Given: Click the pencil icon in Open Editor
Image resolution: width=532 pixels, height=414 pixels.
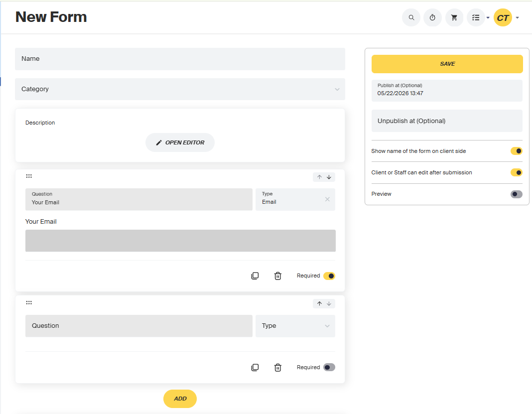Looking at the screenshot, I should 159,143.
